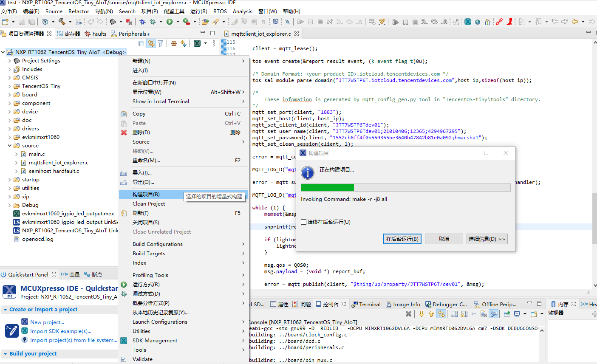Click the red chain link icon
597x364 pixels.
pos(499,22)
